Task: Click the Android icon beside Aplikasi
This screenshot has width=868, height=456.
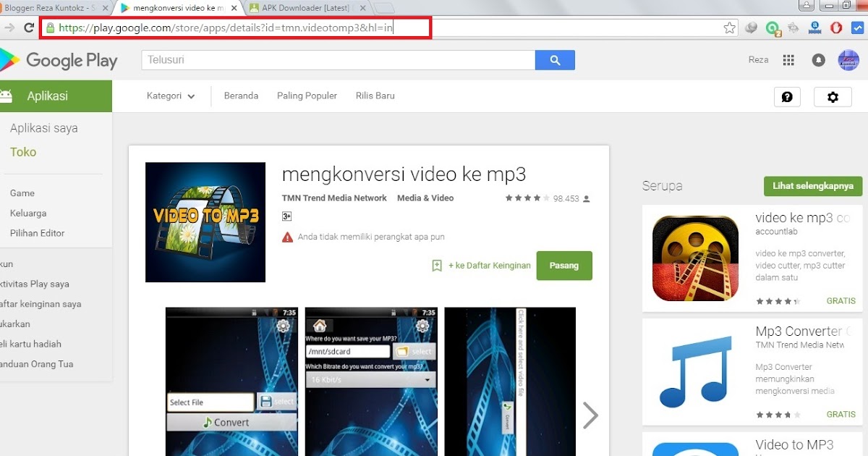Action: coord(6,96)
